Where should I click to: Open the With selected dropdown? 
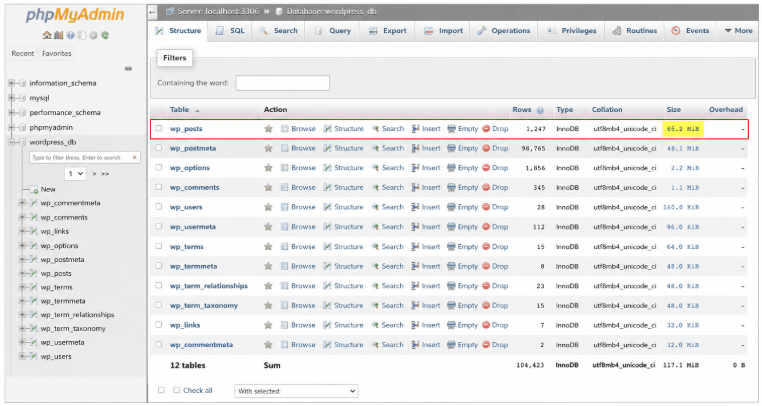[x=296, y=391]
